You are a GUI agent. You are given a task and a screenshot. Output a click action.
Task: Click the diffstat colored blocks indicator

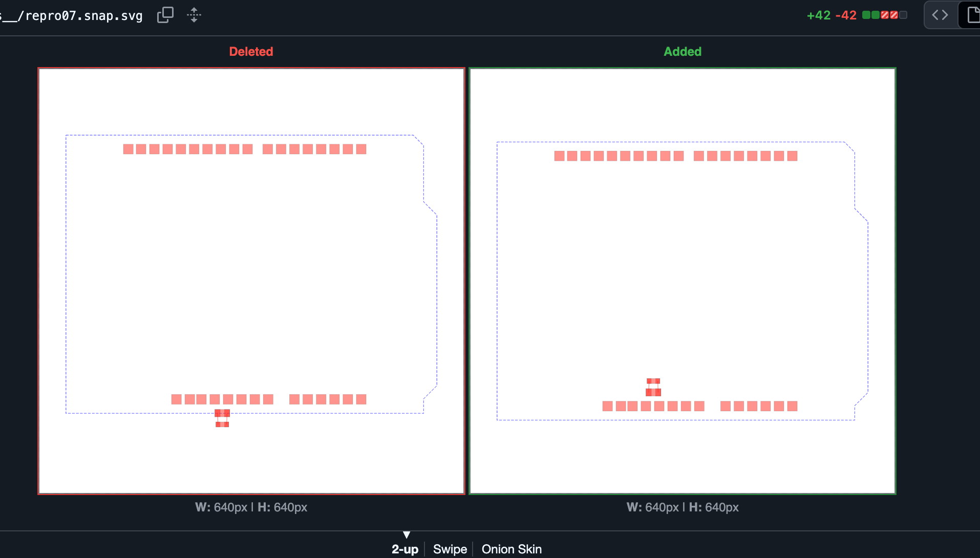885,15
